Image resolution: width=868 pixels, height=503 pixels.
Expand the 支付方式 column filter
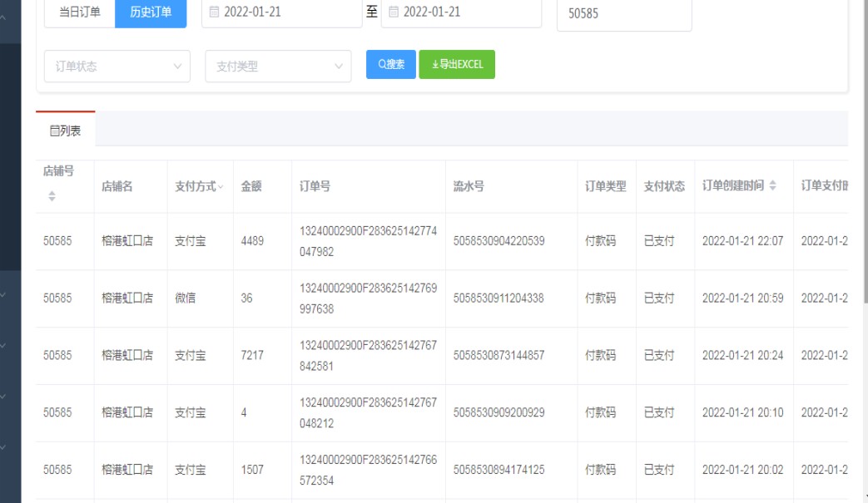click(221, 187)
